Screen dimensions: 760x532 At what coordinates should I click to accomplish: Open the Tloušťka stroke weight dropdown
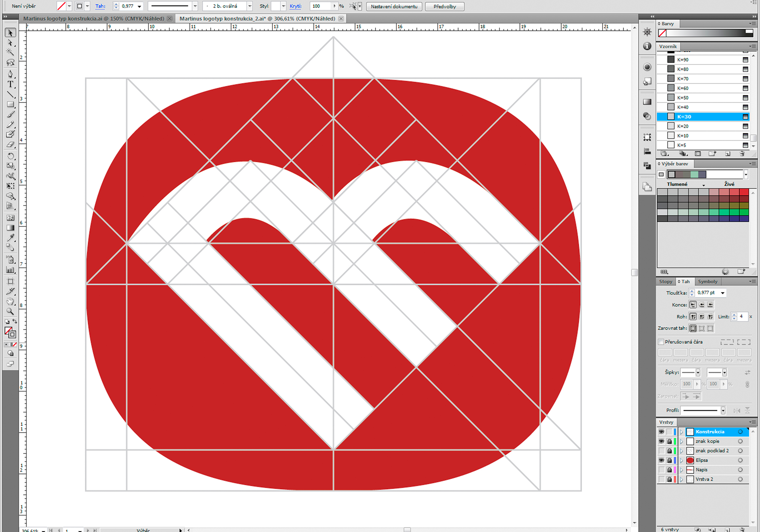pos(723,293)
